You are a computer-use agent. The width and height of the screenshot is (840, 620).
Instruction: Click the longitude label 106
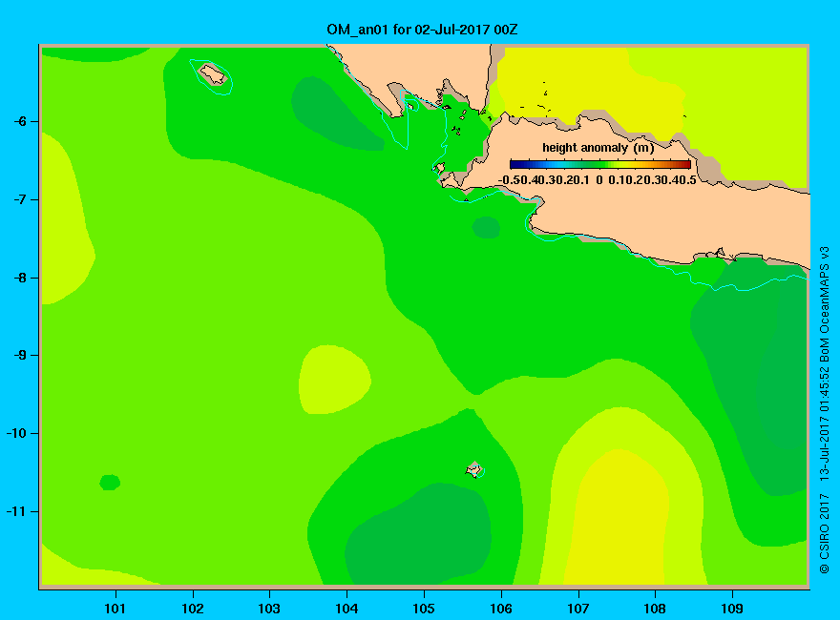(x=501, y=609)
